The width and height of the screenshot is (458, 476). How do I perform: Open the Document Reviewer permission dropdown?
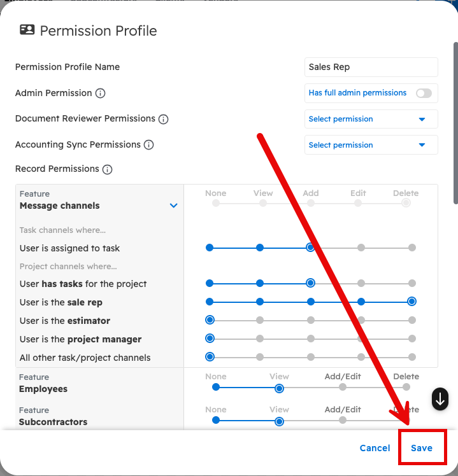tap(371, 119)
